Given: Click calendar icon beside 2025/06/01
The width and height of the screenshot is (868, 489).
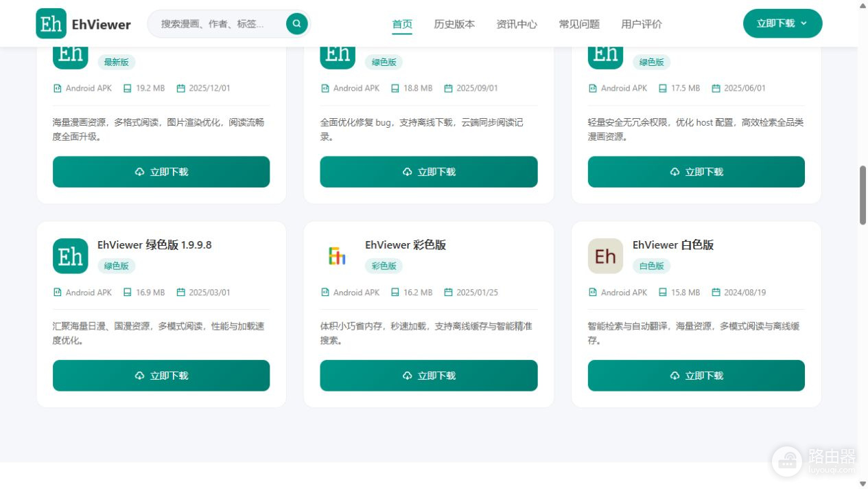Looking at the screenshot, I should tap(716, 88).
